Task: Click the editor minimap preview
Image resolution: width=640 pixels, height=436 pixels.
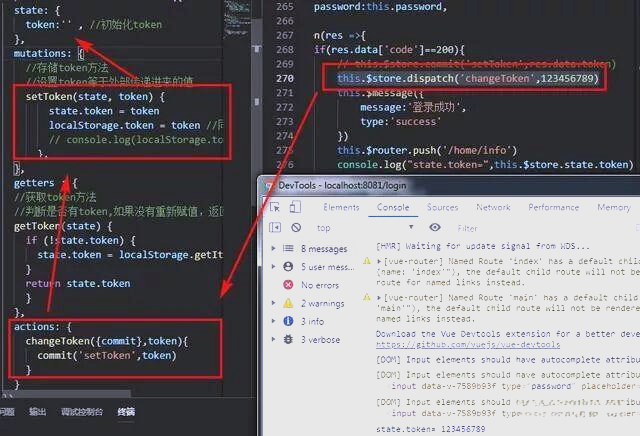Action: coord(238,18)
